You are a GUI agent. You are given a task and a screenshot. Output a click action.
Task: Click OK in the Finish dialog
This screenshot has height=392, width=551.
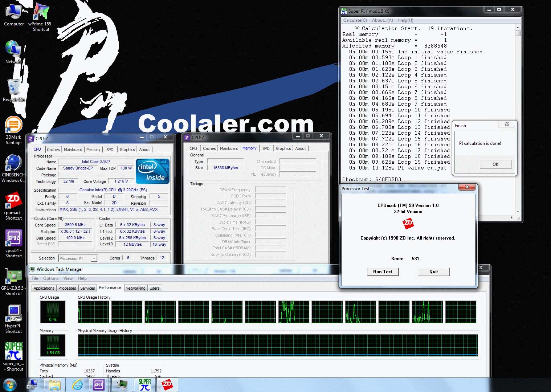(x=495, y=164)
